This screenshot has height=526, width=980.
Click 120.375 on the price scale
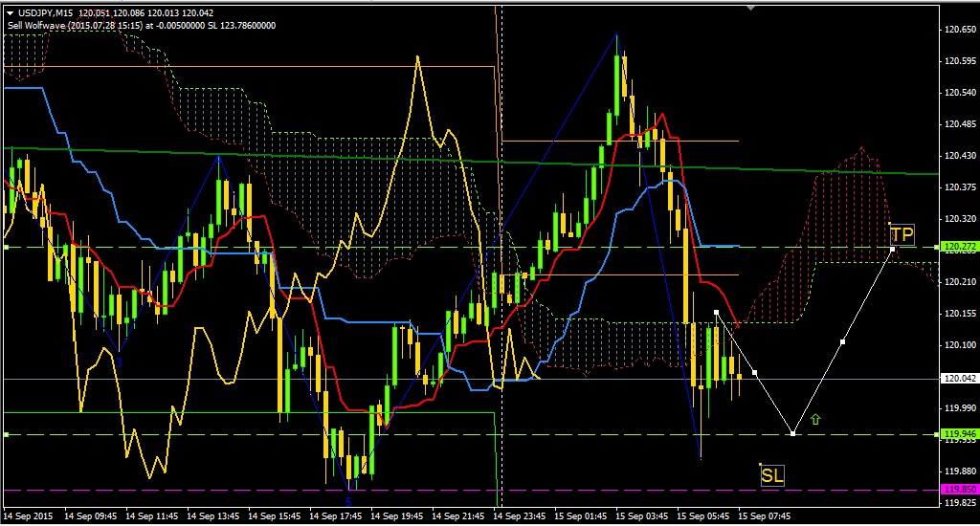pyautogui.click(x=960, y=187)
